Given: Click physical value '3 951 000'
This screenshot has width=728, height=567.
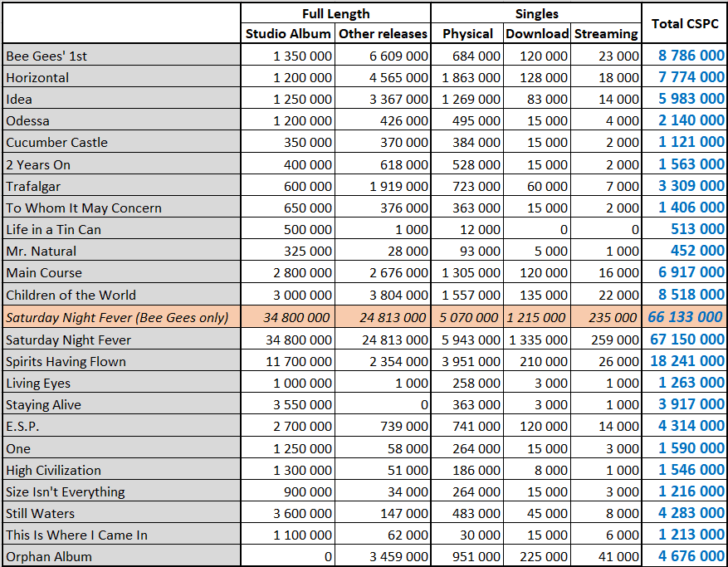Looking at the screenshot, I should 471,361.
